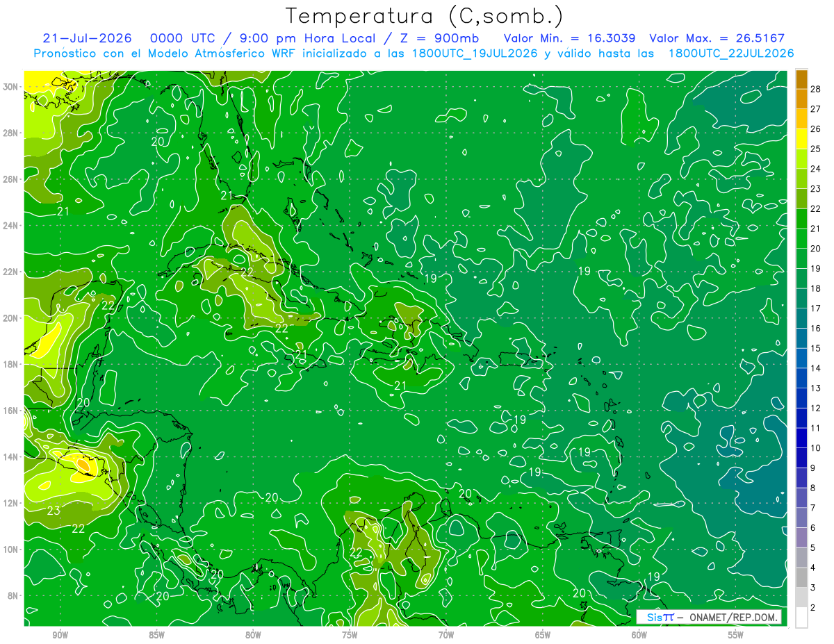Click the '65W' longitude label
834x644 pixels.
(543, 635)
